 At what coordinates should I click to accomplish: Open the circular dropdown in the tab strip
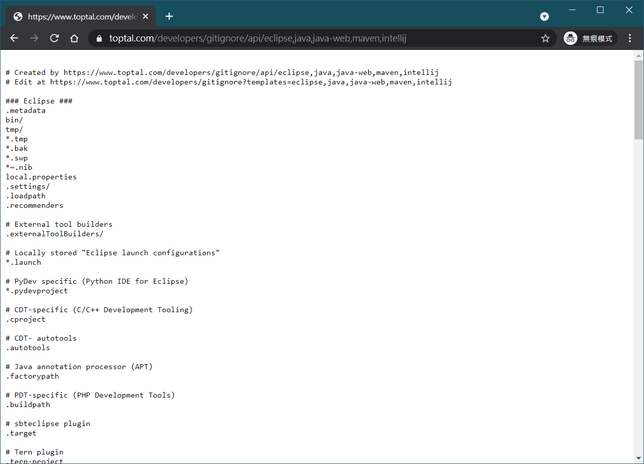coord(544,16)
